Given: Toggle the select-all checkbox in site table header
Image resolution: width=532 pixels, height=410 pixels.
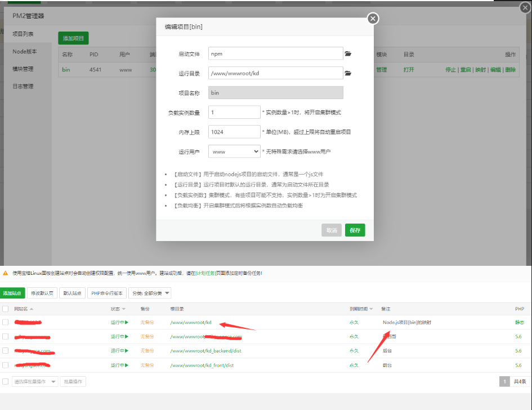Looking at the screenshot, I should click(6, 309).
